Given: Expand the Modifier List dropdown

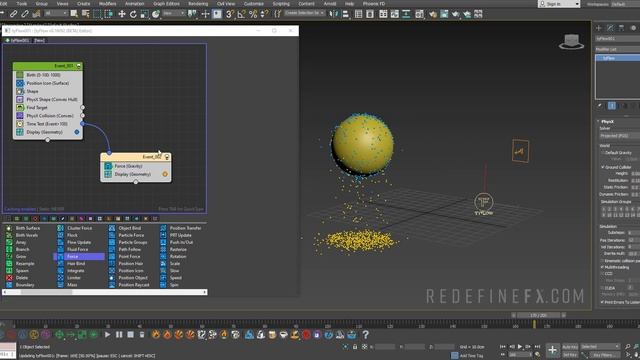Looking at the screenshot, I should coord(617,49).
